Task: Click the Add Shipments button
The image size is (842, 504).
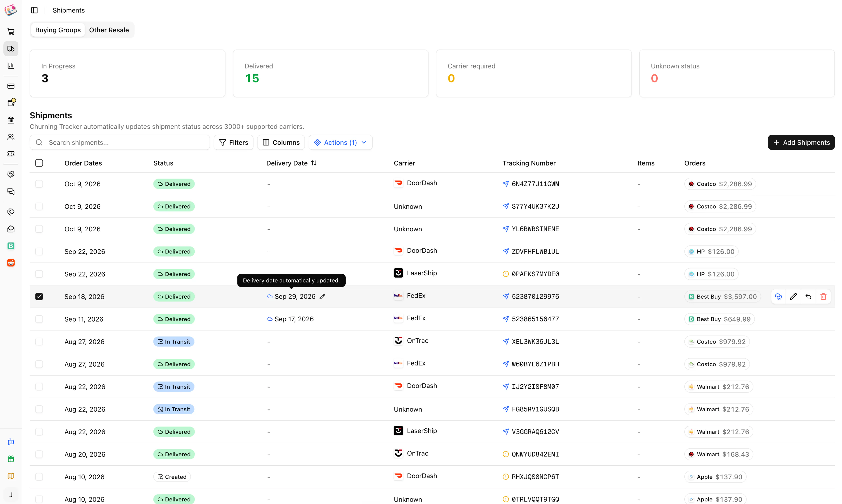Action: click(801, 142)
